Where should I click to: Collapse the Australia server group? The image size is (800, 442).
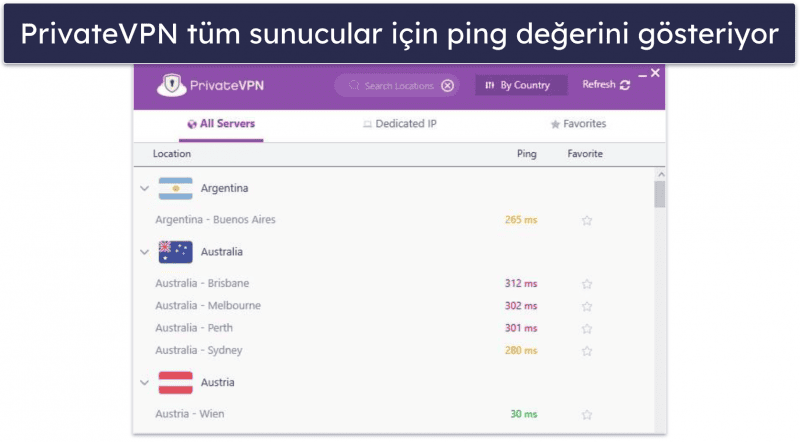(144, 252)
